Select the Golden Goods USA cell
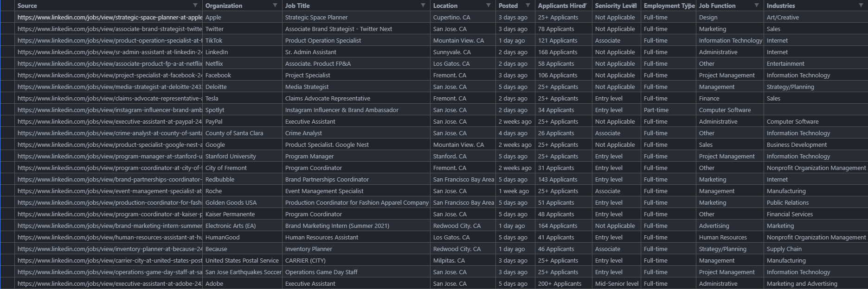Screen dimensions: 868x289 (243, 202)
